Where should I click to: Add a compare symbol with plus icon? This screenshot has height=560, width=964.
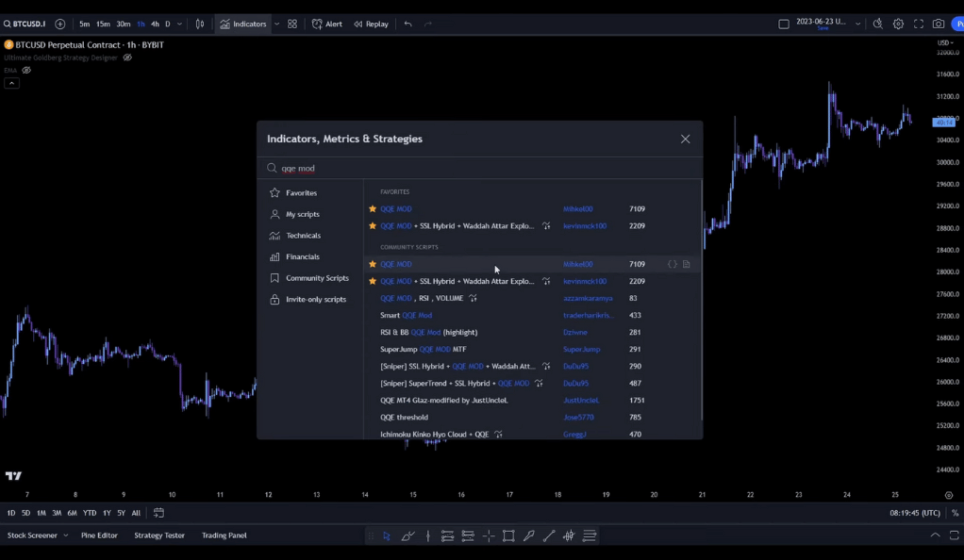click(59, 24)
